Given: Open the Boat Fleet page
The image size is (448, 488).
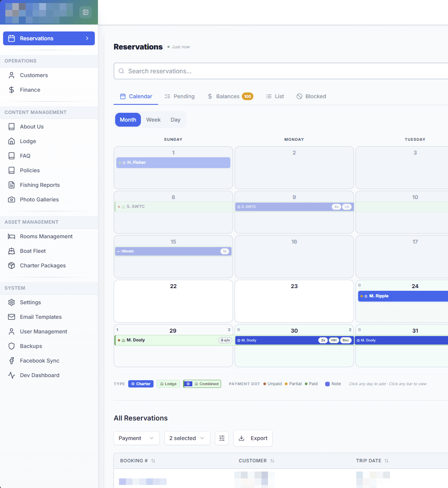Looking at the screenshot, I should [32, 251].
